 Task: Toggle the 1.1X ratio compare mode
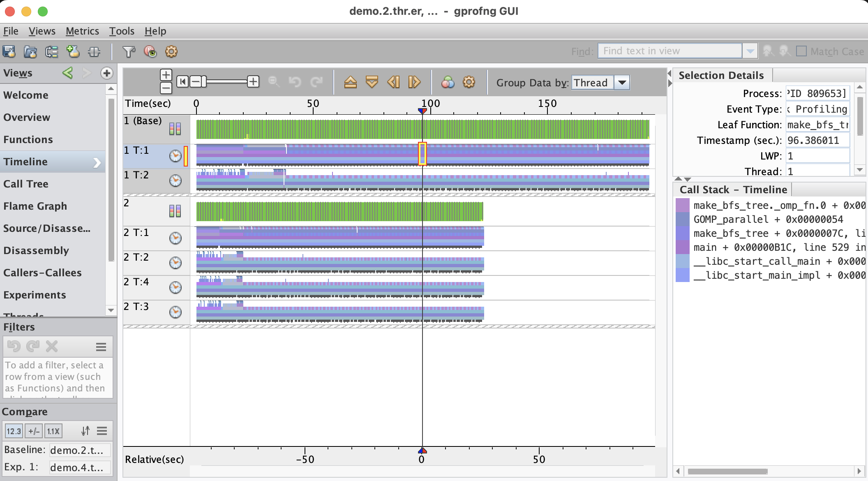click(53, 431)
